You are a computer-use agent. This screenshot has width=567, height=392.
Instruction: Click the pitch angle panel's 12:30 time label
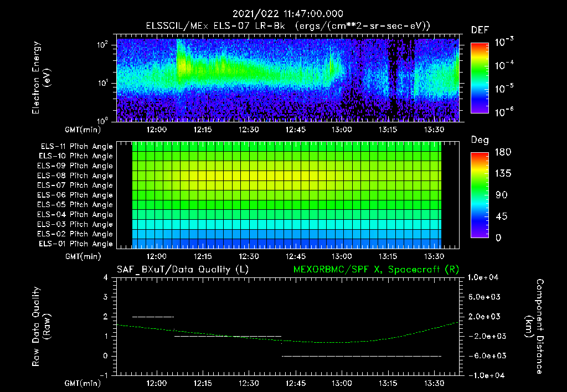pyautogui.click(x=249, y=257)
